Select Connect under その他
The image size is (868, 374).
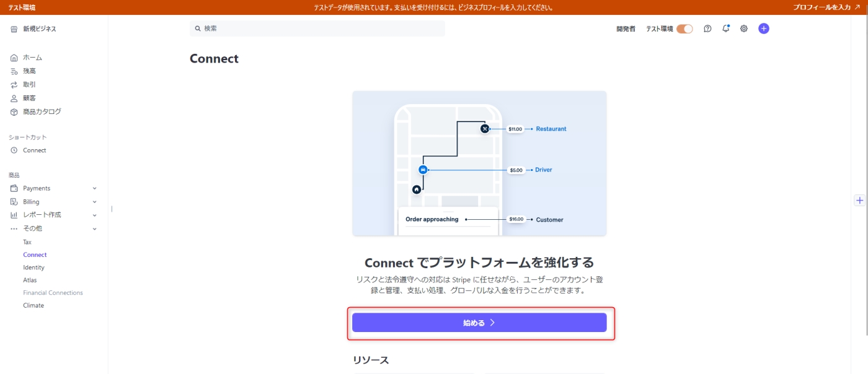35,254
